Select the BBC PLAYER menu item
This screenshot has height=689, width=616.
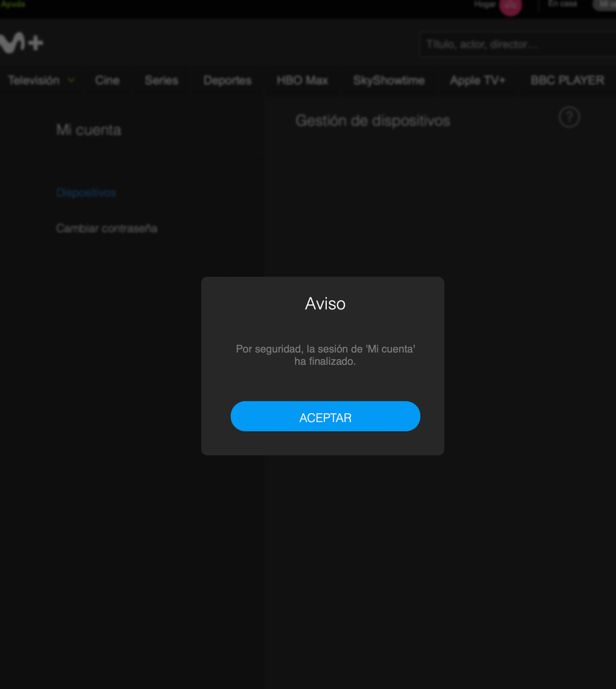(x=567, y=81)
